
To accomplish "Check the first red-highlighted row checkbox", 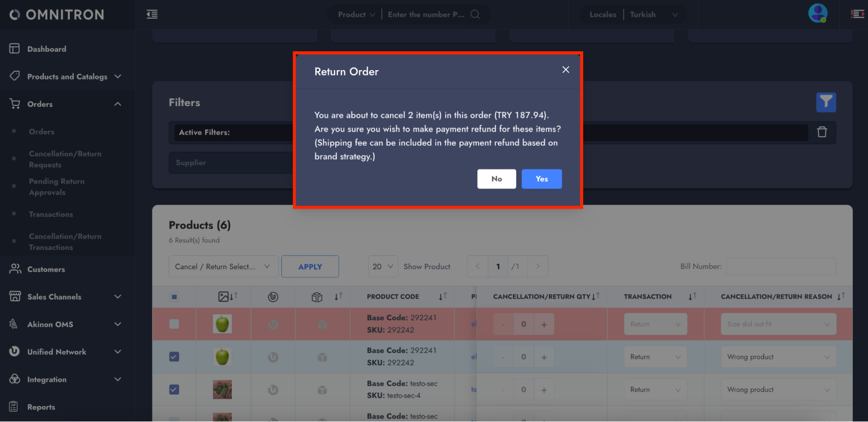I will click(x=174, y=324).
